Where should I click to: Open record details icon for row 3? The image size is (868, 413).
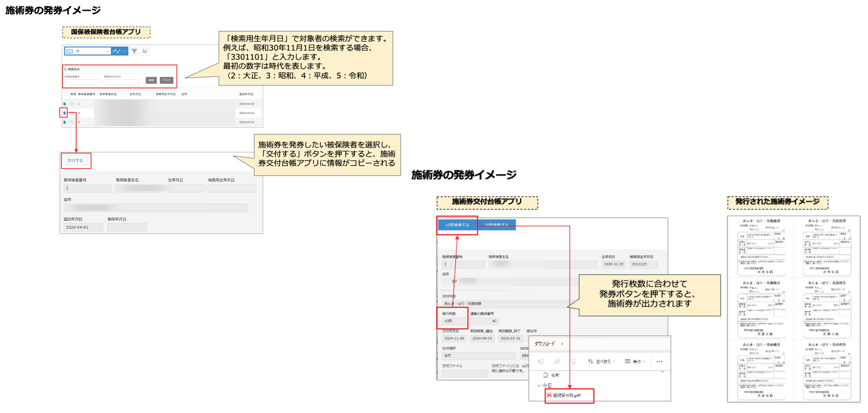65,122
